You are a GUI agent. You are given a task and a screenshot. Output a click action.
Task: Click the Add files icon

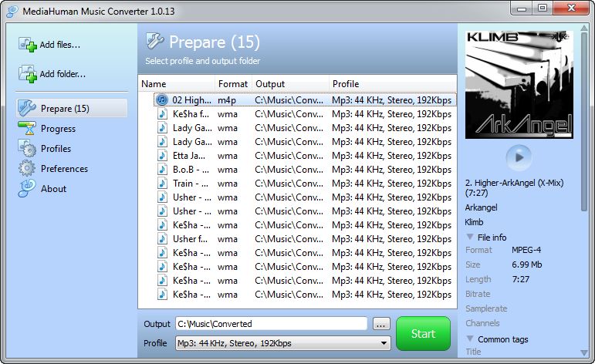point(28,45)
